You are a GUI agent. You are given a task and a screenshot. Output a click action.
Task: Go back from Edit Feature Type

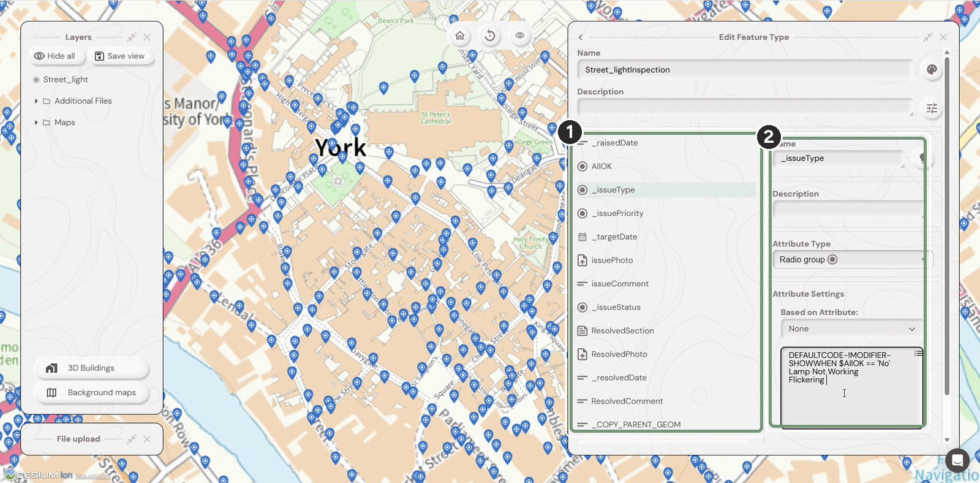[x=581, y=37]
